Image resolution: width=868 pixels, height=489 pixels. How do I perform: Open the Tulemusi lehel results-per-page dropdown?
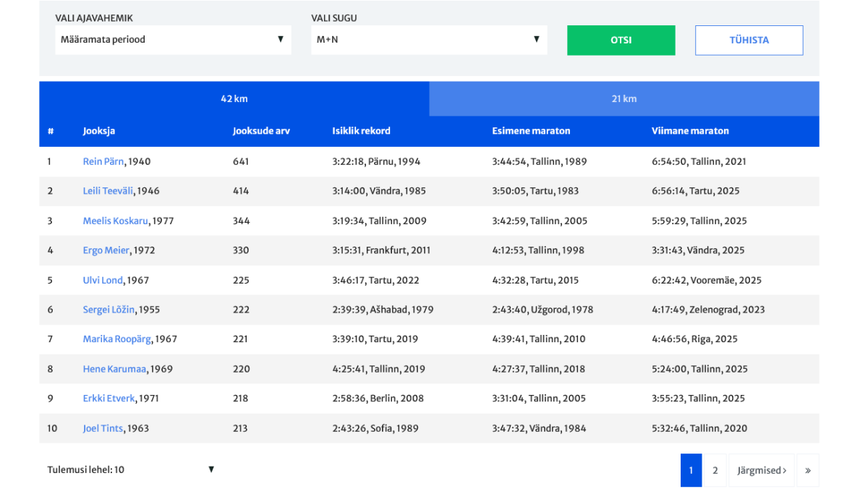tap(131, 469)
